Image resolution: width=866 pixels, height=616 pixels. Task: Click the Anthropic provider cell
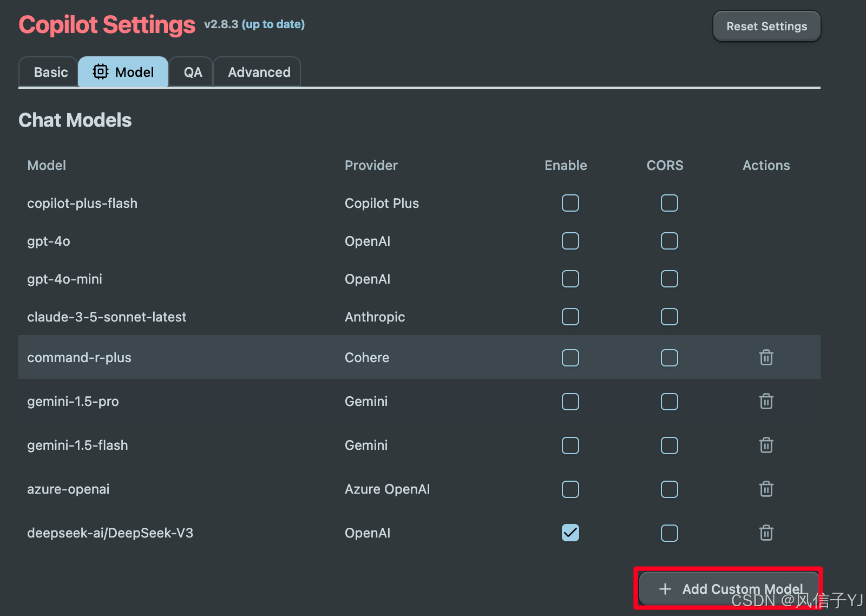(375, 317)
